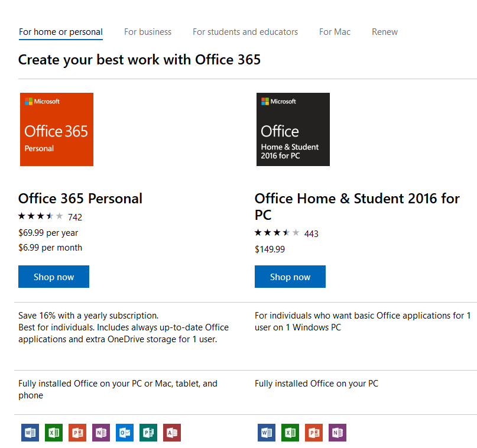Click Shop now for Office Home & Student 2016
477x448 pixels.
[290, 277]
